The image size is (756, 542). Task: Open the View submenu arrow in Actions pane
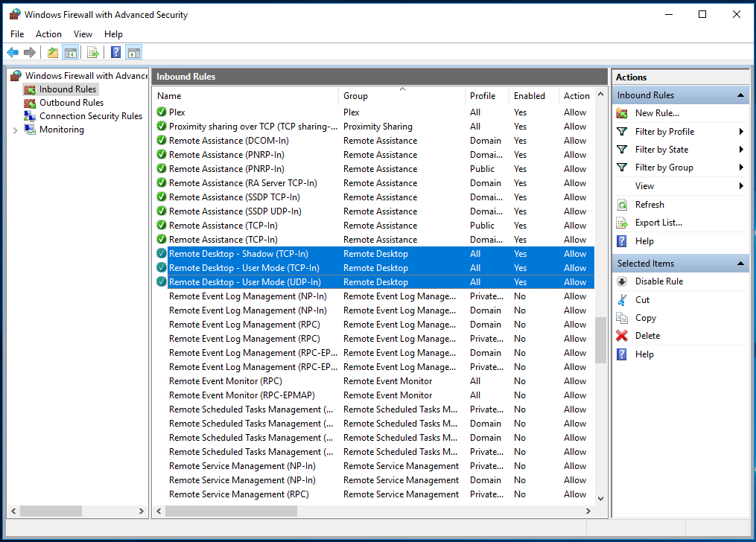pos(741,186)
